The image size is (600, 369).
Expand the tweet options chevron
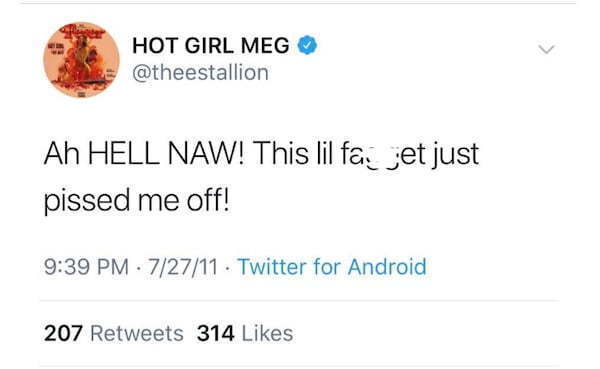pos(546,49)
